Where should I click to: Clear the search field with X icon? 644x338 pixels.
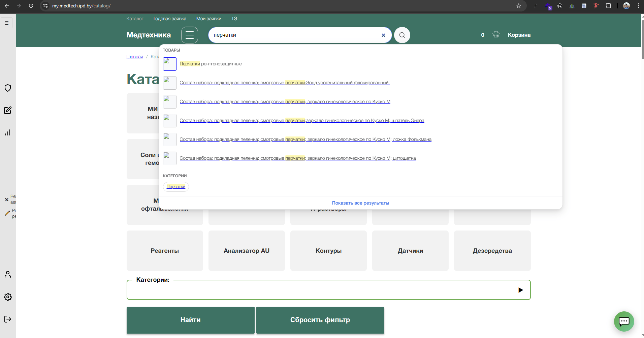[383, 35]
